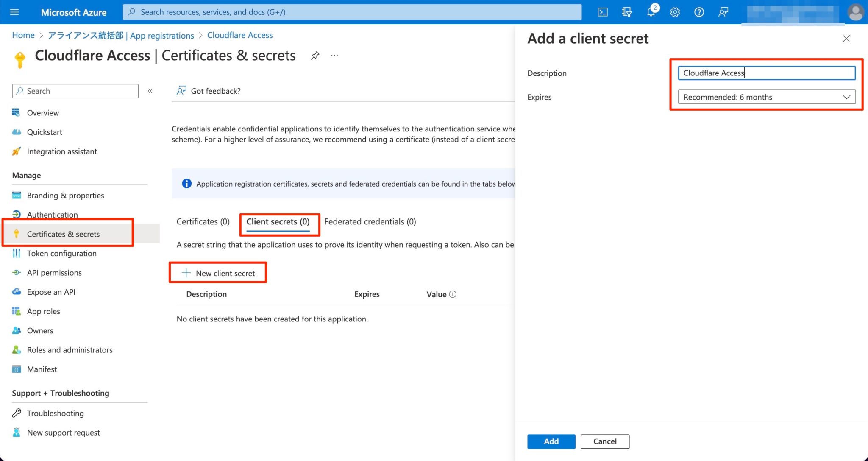
Task: Open the notifications bell icon
Action: (651, 12)
